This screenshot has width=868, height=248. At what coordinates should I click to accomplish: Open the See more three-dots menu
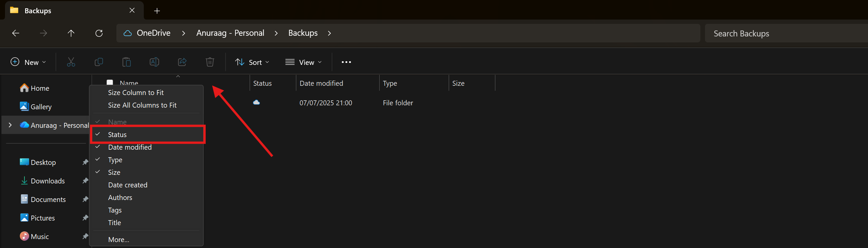[346, 62]
